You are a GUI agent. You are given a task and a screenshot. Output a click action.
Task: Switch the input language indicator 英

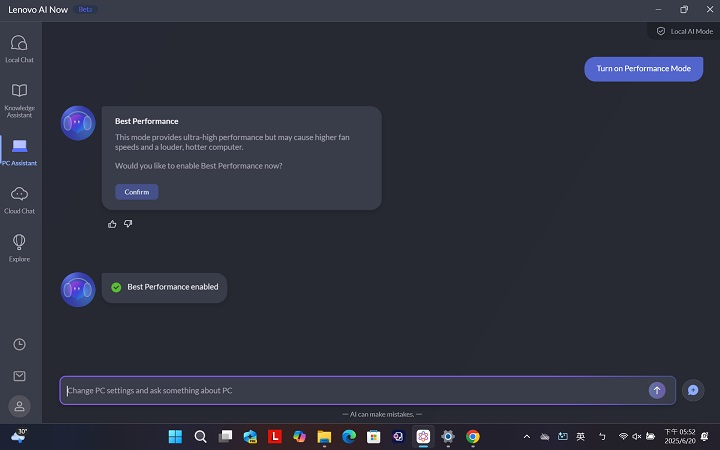[x=580, y=437]
